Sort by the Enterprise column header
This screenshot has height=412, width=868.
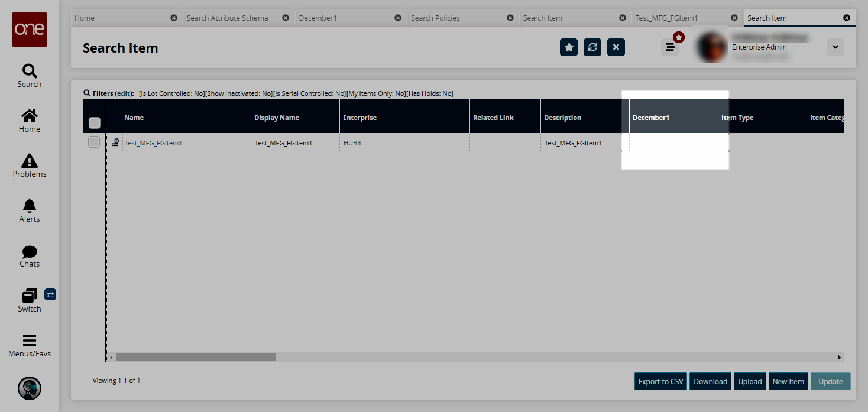click(405, 118)
